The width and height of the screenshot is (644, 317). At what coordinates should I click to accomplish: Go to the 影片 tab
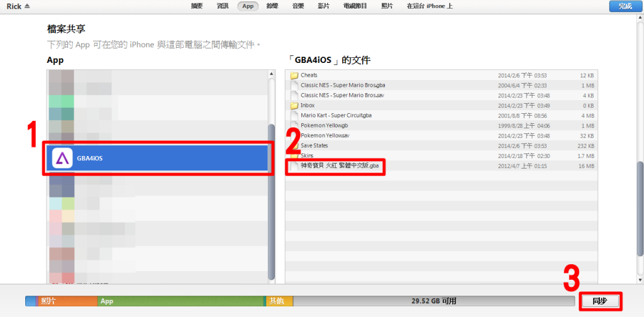[323, 6]
